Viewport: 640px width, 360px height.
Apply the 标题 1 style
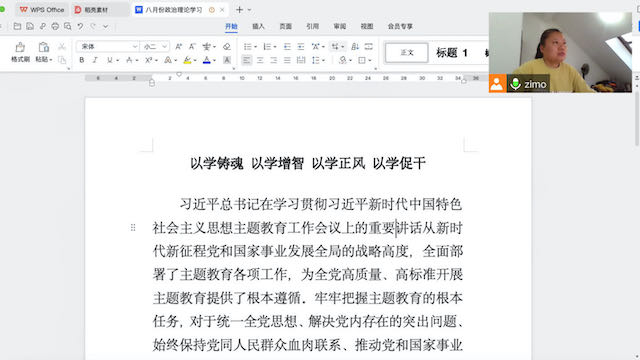[452, 53]
